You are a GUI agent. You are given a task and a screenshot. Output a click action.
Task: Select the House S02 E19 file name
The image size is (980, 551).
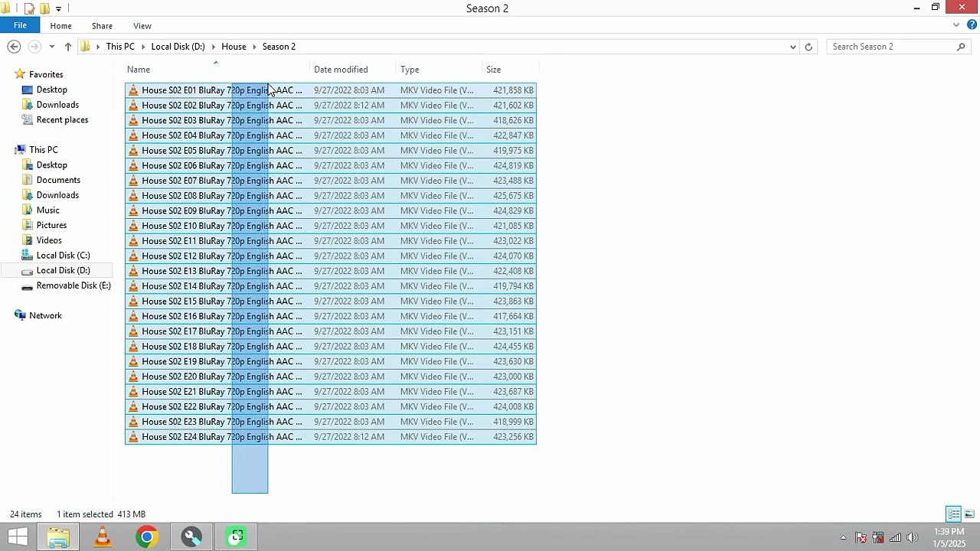pos(222,361)
